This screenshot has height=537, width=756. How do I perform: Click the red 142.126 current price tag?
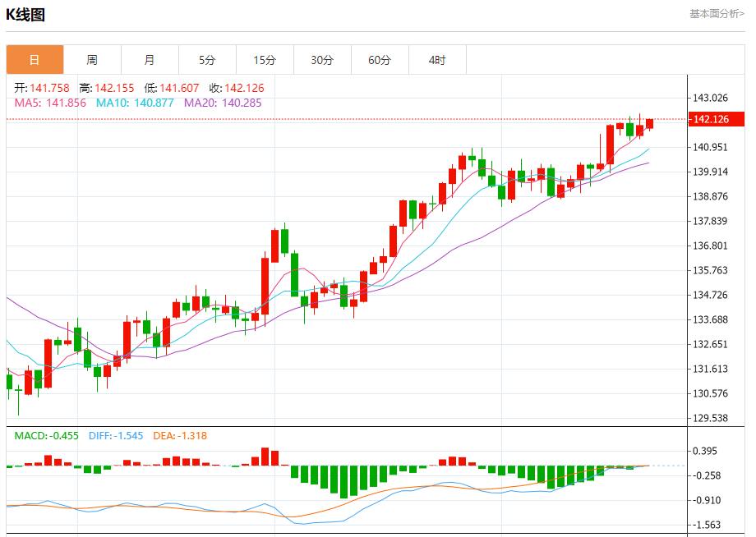point(717,120)
